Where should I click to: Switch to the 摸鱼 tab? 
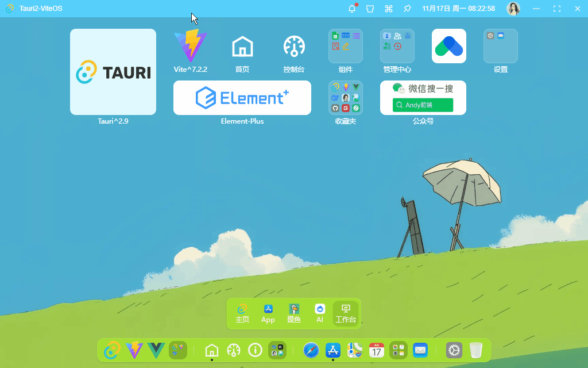point(294,313)
